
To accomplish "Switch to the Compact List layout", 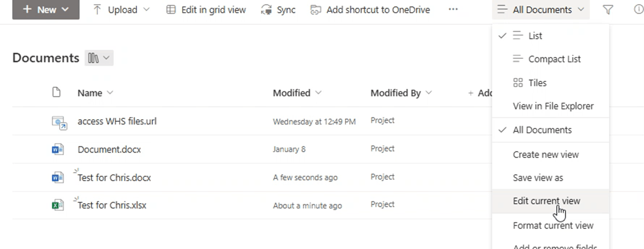I will pos(554,59).
